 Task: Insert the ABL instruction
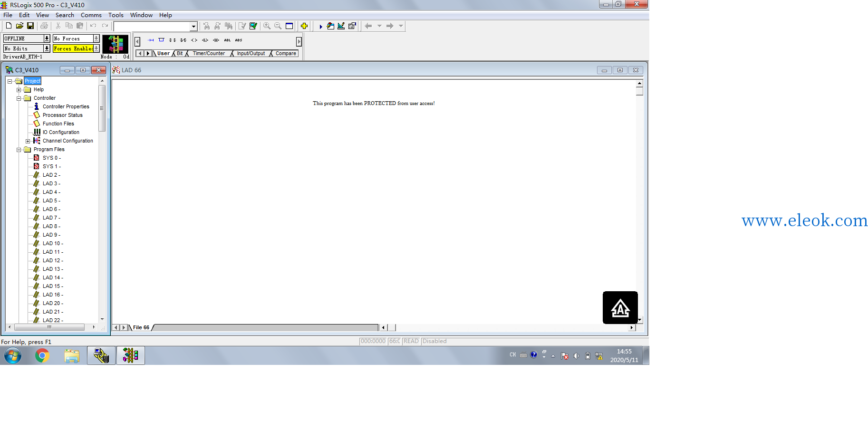pos(227,40)
